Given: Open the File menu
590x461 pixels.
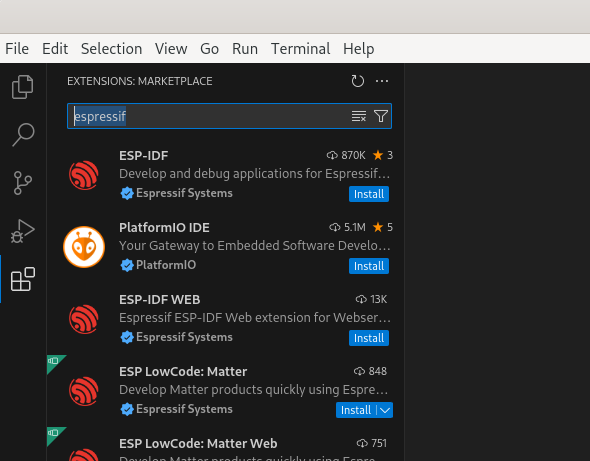Looking at the screenshot, I should (x=17, y=49).
